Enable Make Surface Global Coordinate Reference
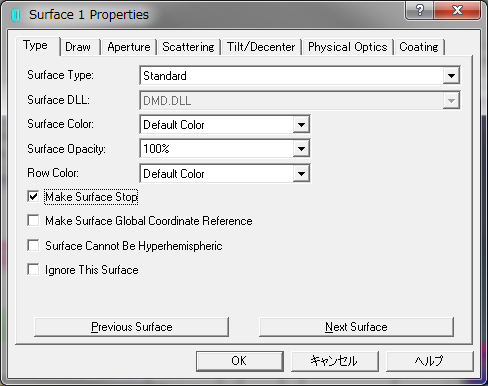 pos(33,221)
